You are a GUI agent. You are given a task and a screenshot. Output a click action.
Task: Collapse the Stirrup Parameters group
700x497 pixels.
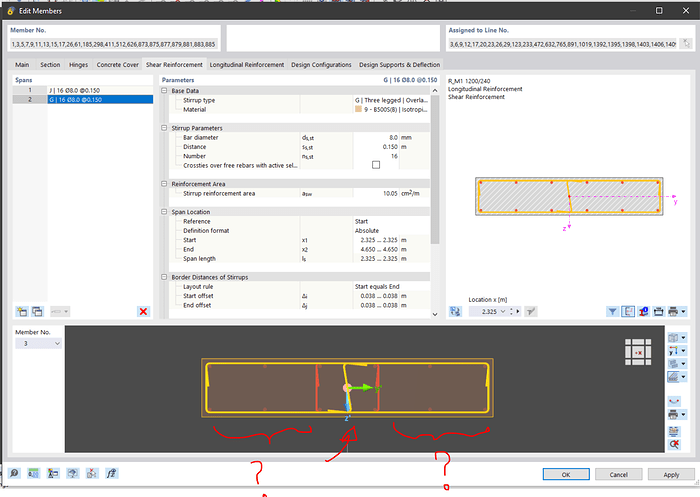pyautogui.click(x=164, y=128)
